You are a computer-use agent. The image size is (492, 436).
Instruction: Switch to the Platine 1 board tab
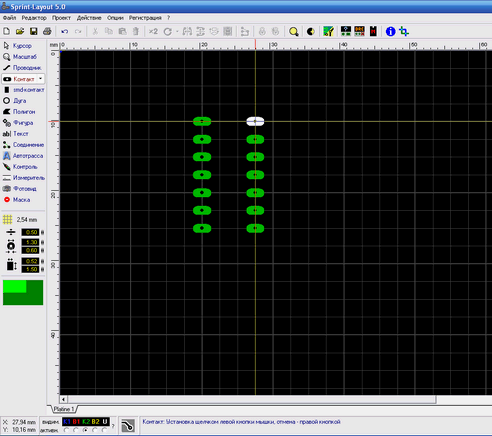tap(64, 409)
